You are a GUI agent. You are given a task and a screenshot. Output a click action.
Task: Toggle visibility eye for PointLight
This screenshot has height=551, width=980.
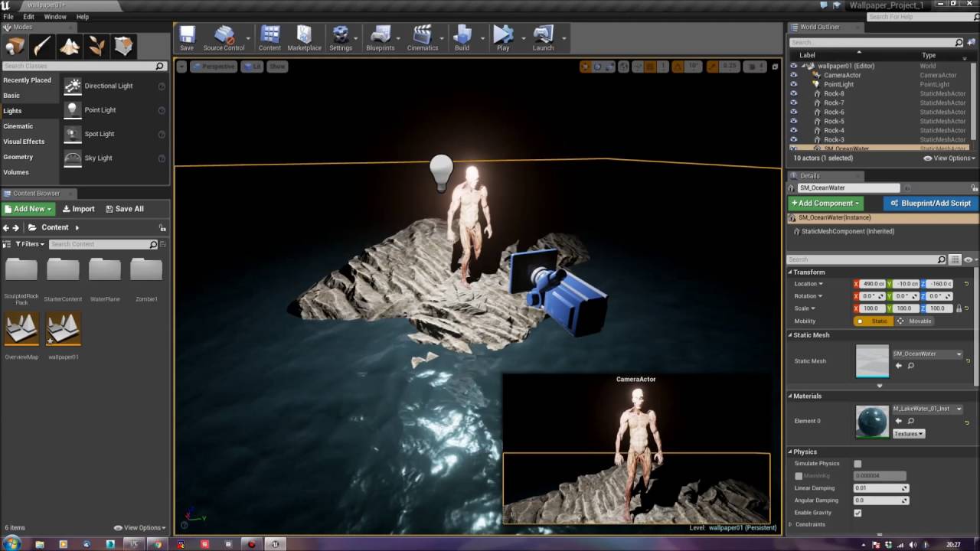pos(793,84)
